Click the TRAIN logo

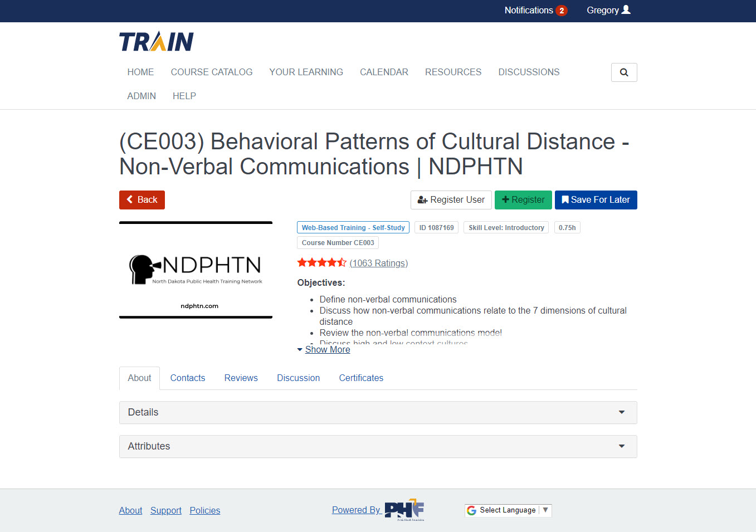pyautogui.click(x=157, y=42)
